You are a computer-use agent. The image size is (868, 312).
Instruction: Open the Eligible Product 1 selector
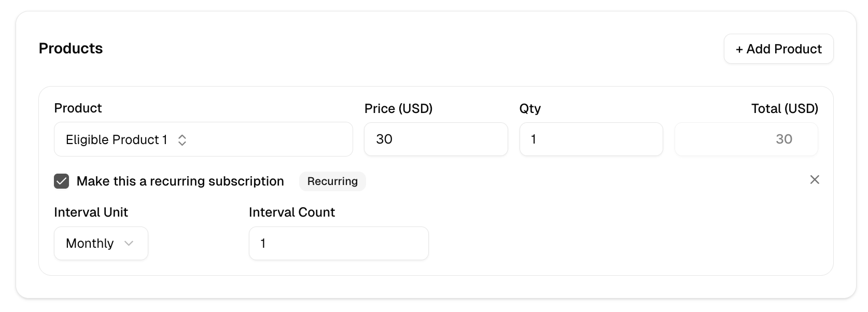(203, 139)
